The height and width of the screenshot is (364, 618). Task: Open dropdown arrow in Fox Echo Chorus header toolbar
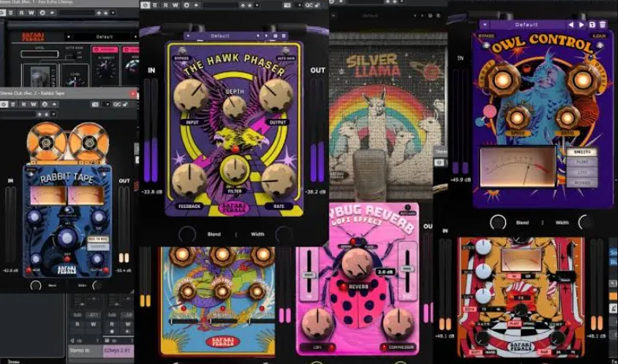point(114,13)
